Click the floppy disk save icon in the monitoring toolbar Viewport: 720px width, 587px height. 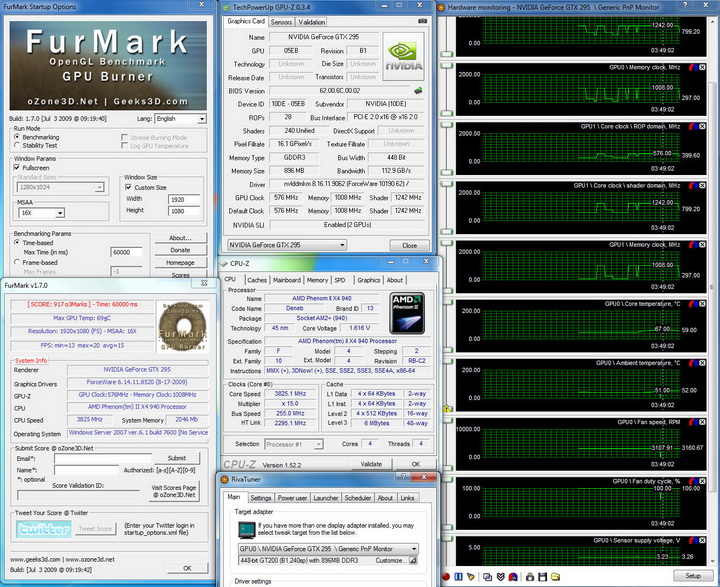(x=542, y=576)
